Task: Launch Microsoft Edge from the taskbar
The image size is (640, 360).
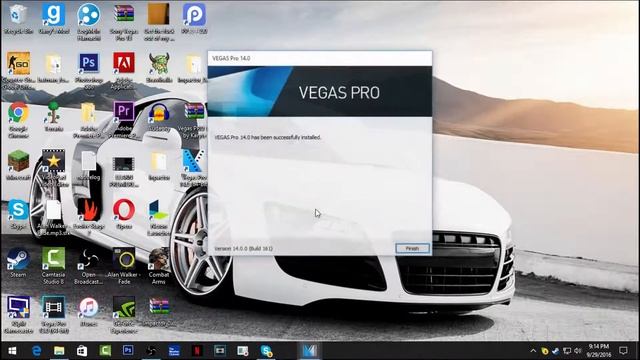Action: 36,351
